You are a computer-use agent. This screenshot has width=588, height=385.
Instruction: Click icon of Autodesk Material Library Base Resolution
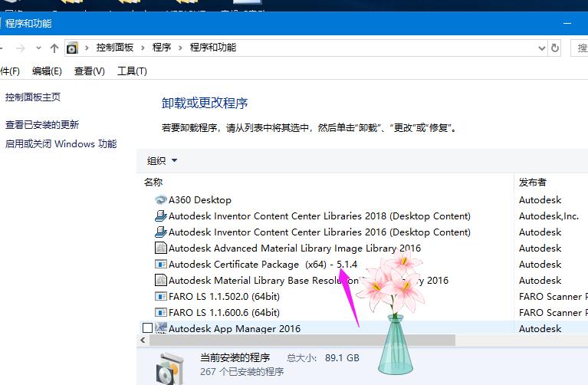pos(160,280)
